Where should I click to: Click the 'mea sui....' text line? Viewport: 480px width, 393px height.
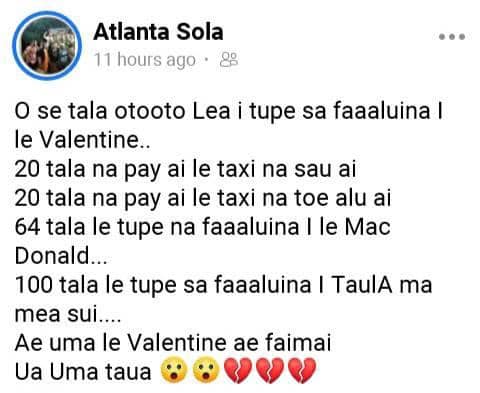(68, 314)
